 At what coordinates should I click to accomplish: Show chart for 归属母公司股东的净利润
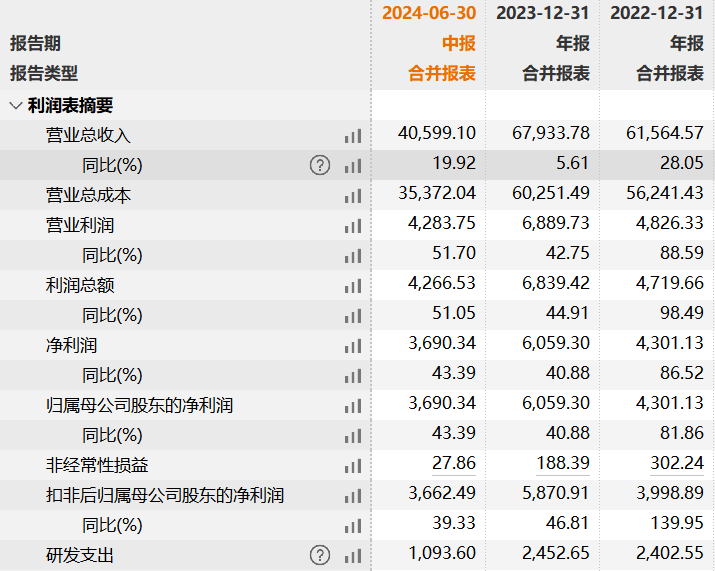[353, 406]
